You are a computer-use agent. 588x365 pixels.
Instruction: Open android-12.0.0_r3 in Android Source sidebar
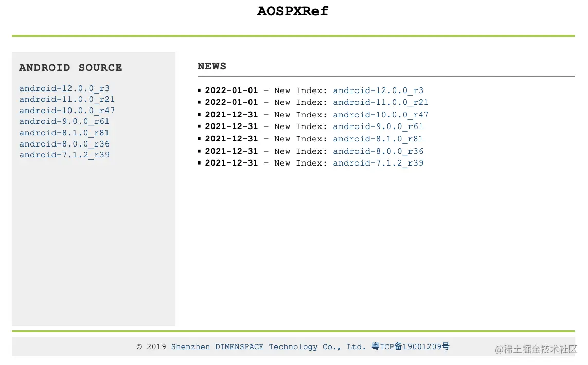pyautogui.click(x=64, y=88)
